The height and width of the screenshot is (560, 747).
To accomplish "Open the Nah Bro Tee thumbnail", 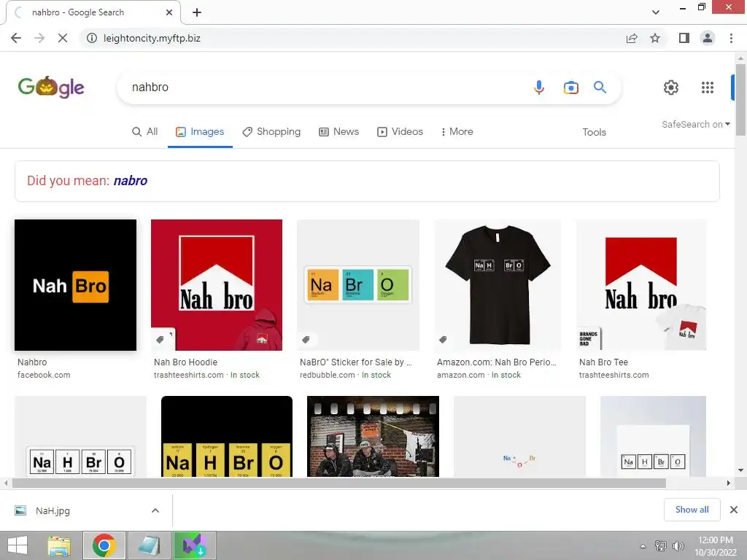I will 641,285.
